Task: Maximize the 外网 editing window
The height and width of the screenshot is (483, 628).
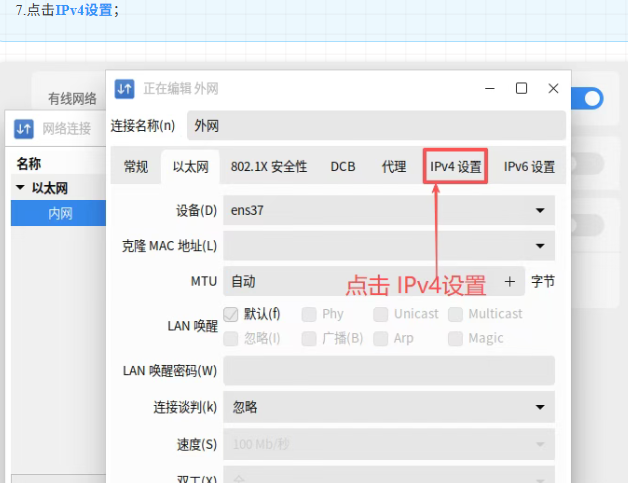Action: (521, 89)
